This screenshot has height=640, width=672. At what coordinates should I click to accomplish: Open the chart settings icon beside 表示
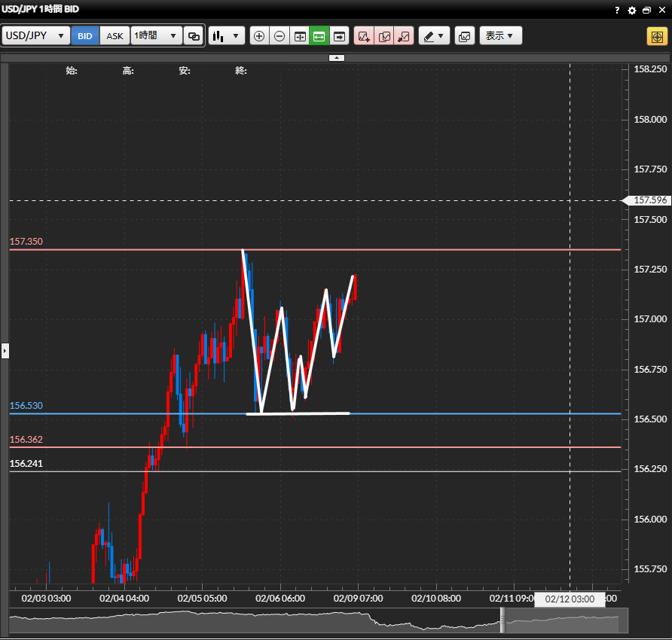click(x=464, y=36)
